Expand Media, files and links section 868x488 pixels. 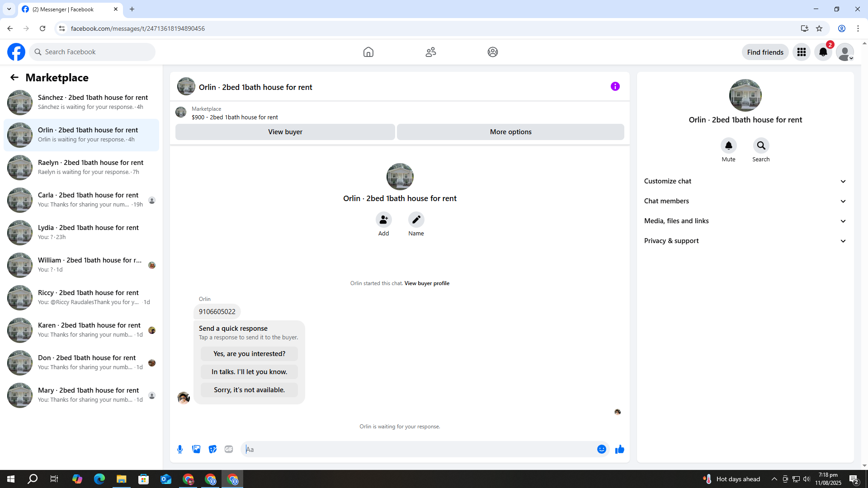pos(745,221)
